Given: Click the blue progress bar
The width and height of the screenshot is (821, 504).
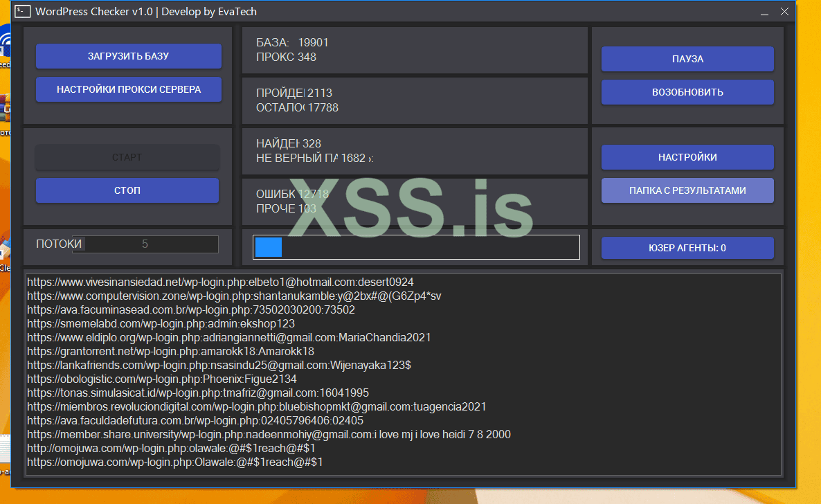Looking at the screenshot, I should pos(416,246).
